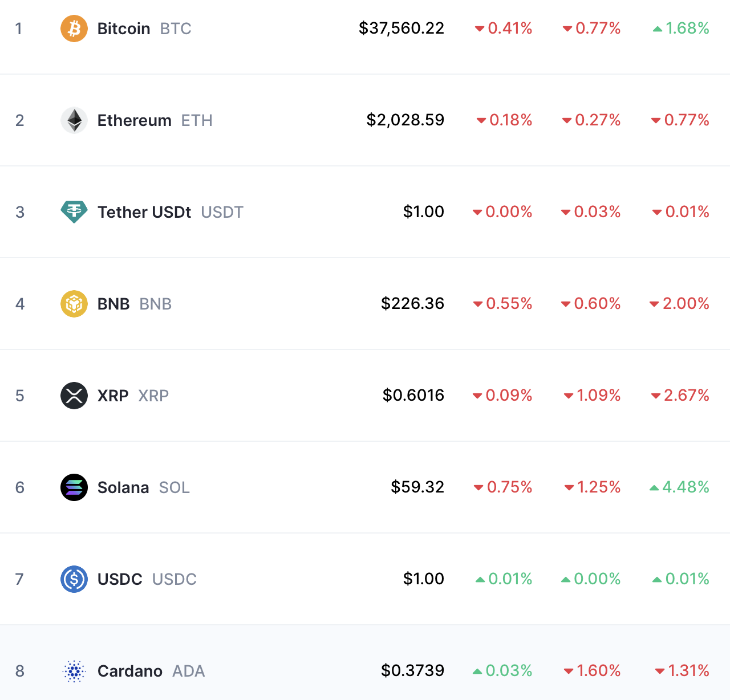730x700 pixels.
Task: Open the Solana name link
Action: point(123,487)
